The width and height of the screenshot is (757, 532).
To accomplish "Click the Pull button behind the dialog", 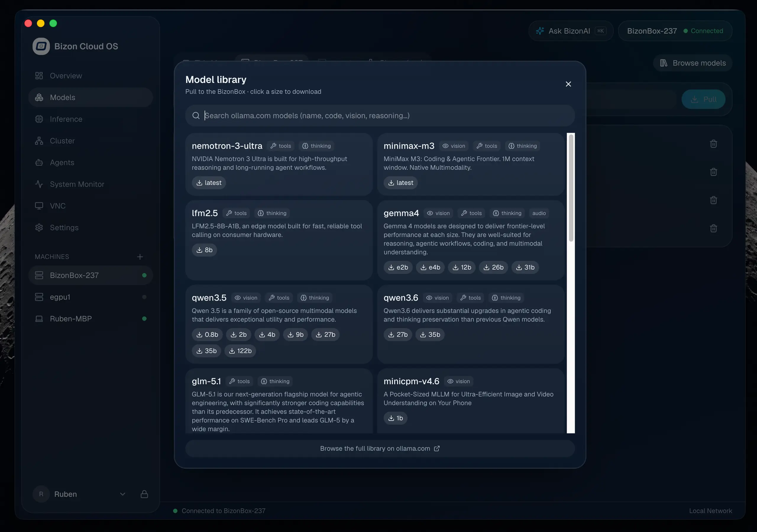I will [703, 99].
